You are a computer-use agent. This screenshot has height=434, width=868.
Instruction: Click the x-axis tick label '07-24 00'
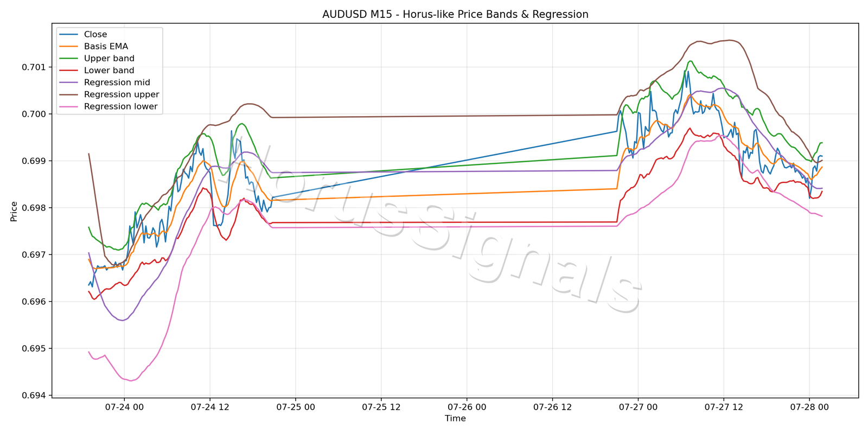(124, 407)
